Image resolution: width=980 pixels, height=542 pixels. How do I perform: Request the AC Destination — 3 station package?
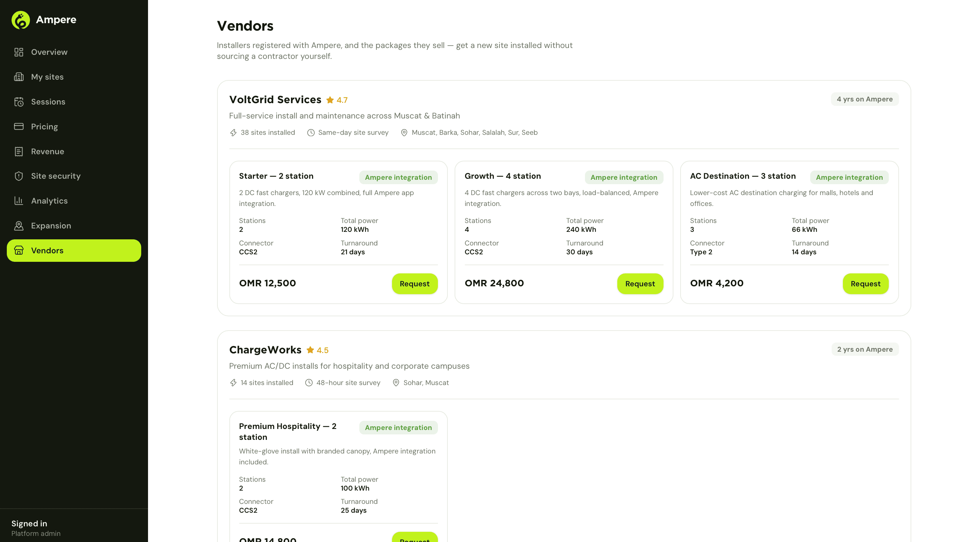click(x=865, y=284)
